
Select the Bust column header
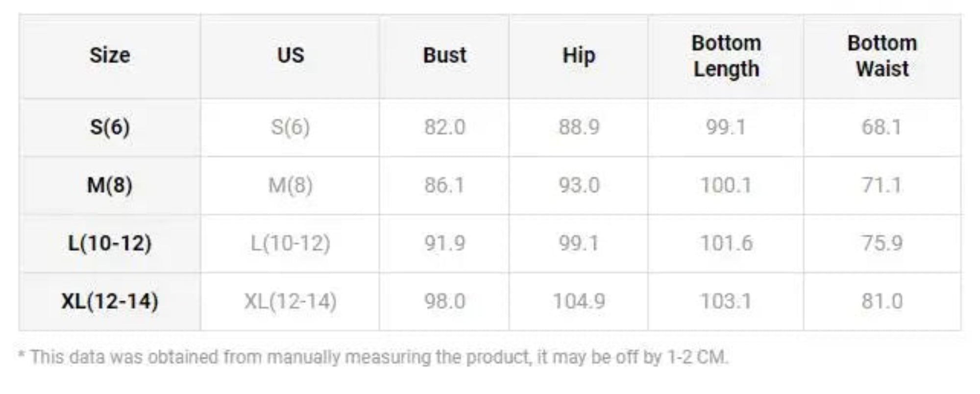444,55
